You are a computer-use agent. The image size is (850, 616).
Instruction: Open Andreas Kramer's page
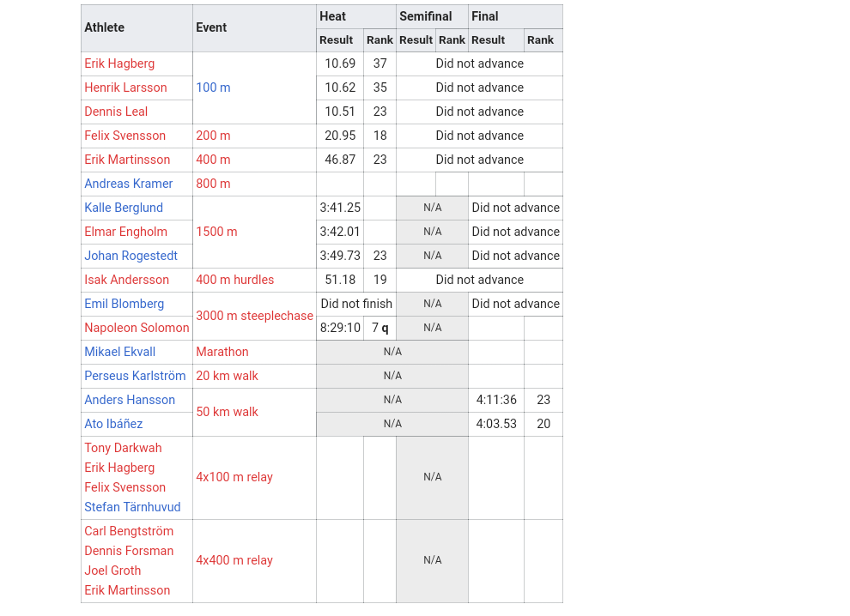pyautogui.click(x=128, y=184)
